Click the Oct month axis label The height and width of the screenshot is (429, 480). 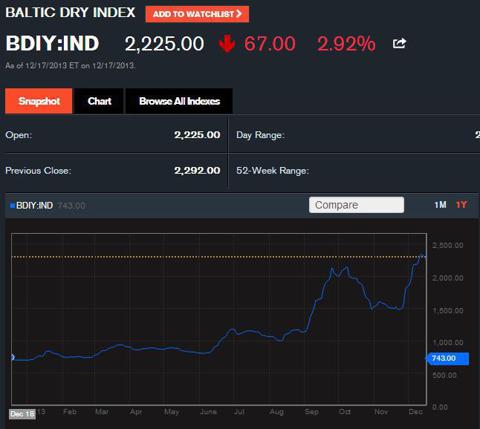pos(344,412)
